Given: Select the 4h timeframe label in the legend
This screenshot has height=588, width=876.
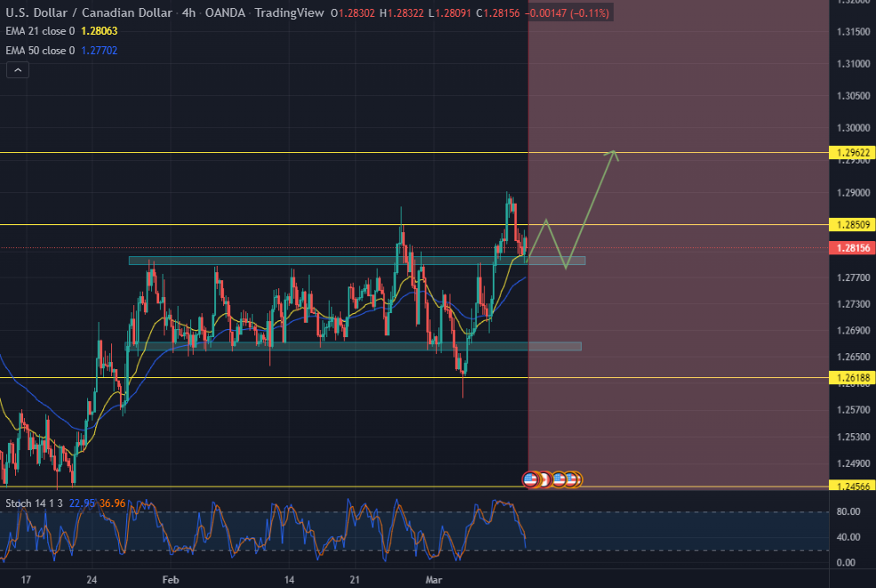Looking at the screenshot, I should click(x=189, y=12).
